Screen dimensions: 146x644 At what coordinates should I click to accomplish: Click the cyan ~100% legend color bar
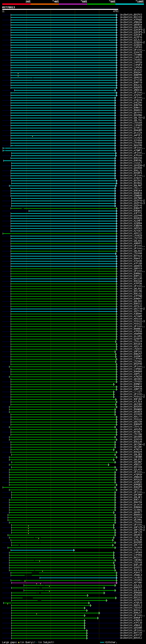(x=130, y=4)
